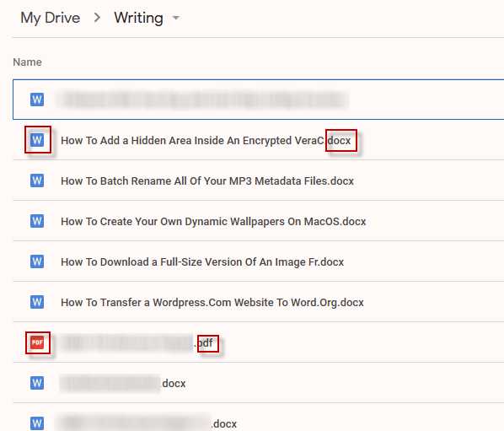Sort by the Name column header
The image size is (504, 431).
point(27,62)
